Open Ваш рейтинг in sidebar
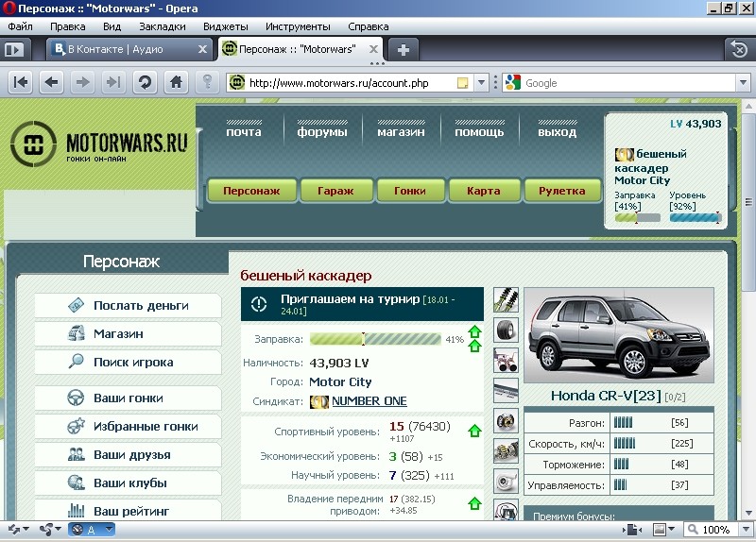This screenshot has height=542, width=756. [129, 511]
